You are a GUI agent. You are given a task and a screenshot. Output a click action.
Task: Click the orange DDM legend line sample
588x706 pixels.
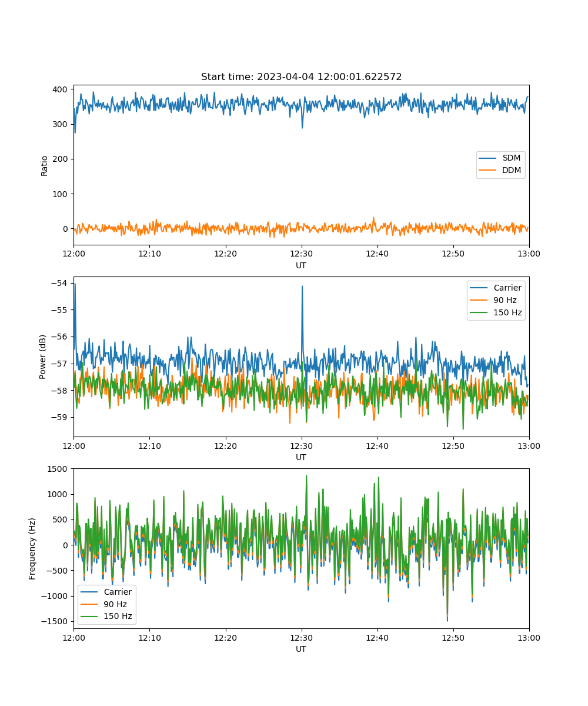pos(489,171)
